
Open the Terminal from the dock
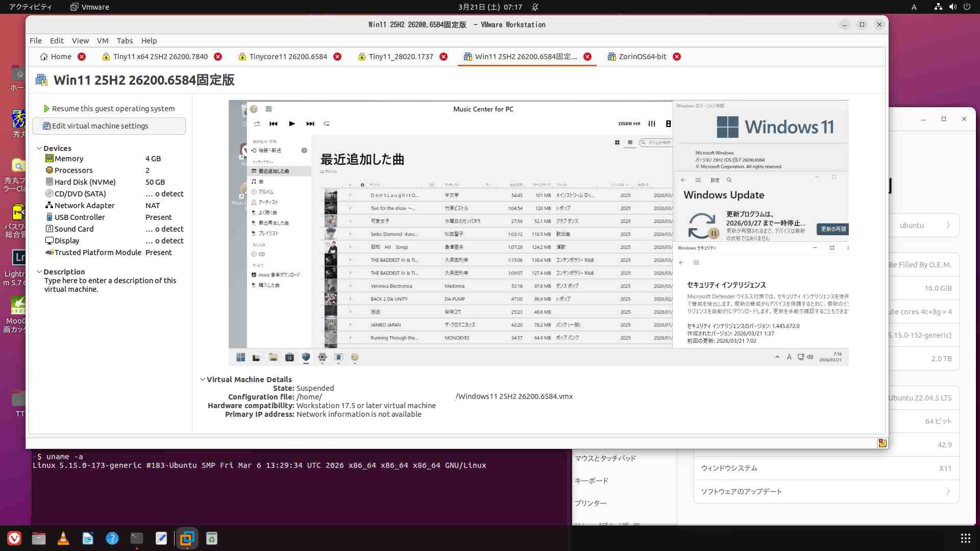pyautogui.click(x=137, y=538)
